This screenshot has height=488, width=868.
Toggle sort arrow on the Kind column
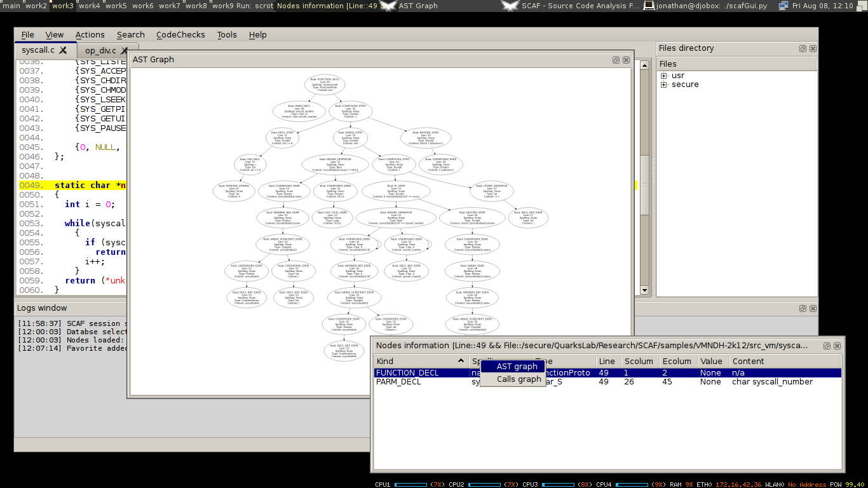click(461, 361)
